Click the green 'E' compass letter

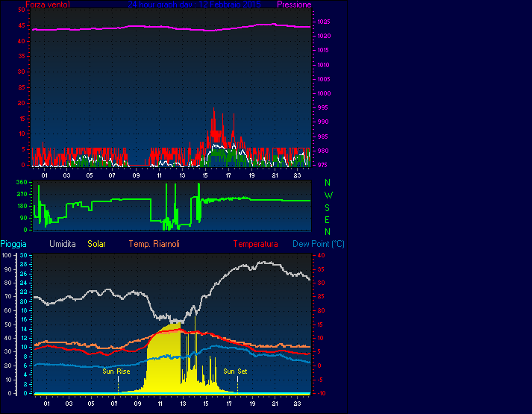327,220
